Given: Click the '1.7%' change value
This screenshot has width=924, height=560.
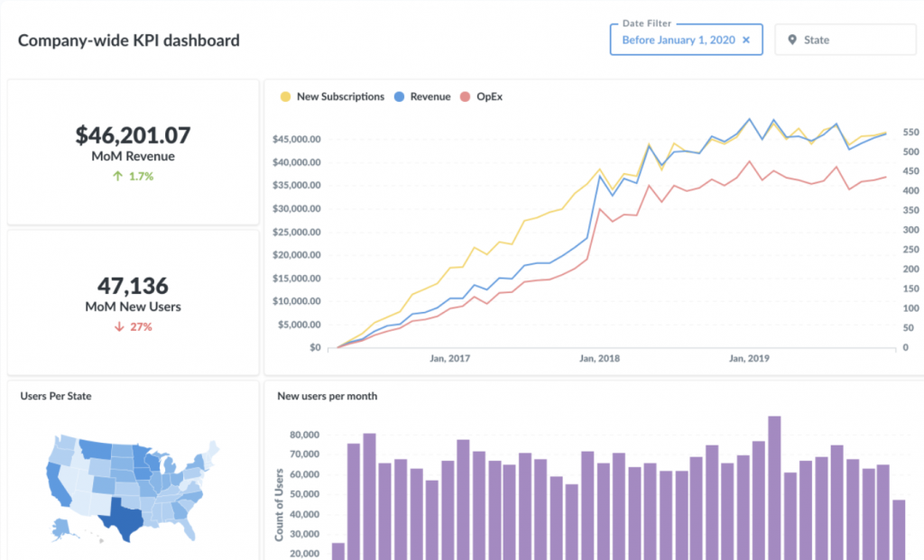Looking at the screenshot, I should coord(141,176).
